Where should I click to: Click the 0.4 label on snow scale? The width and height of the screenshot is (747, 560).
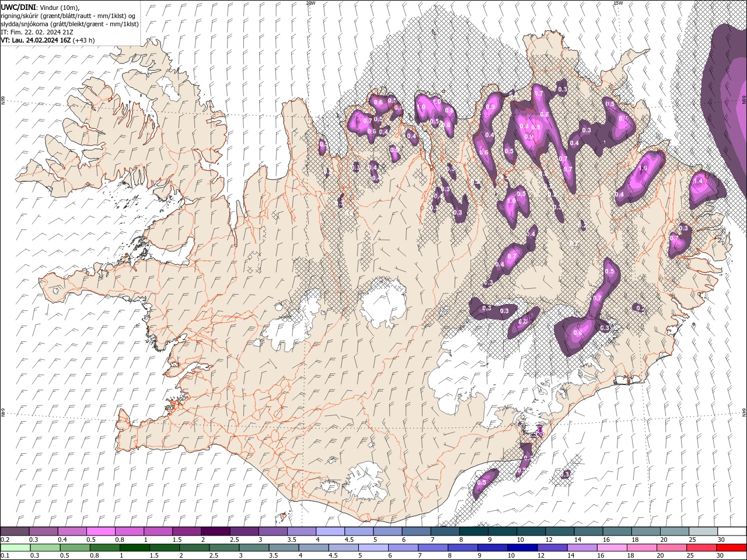(x=62, y=540)
